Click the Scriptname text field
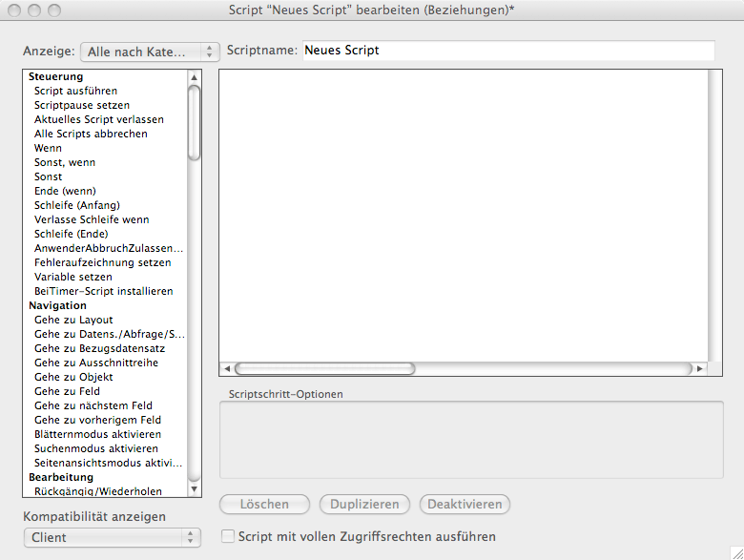 (x=507, y=51)
